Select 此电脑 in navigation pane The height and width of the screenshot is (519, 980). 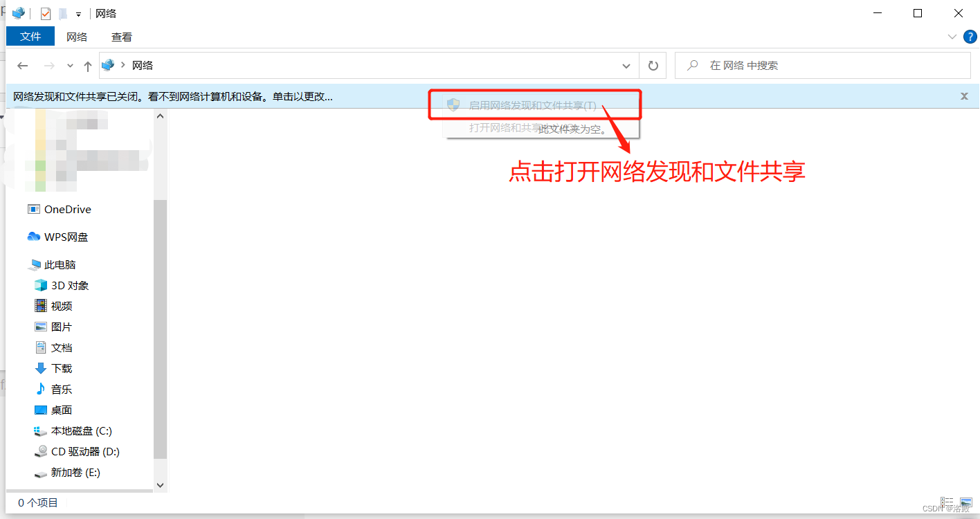coord(60,265)
